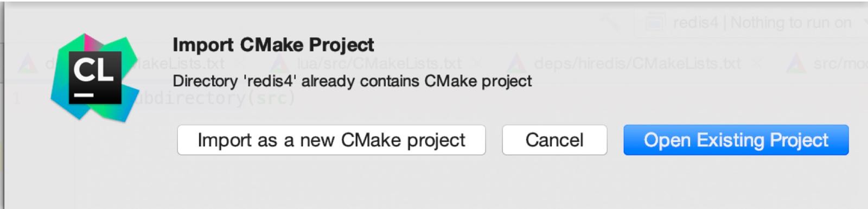This screenshot has height=209, width=868.
Task: Close the deps/hiredis/CMakeLists.txt tab
Action: pos(757,64)
